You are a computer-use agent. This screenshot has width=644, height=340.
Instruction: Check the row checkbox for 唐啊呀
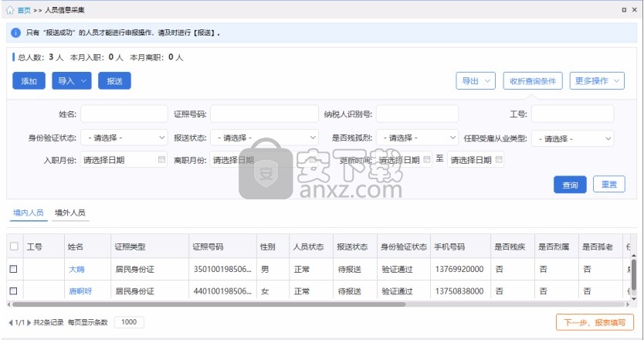pyautogui.click(x=14, y=291)
